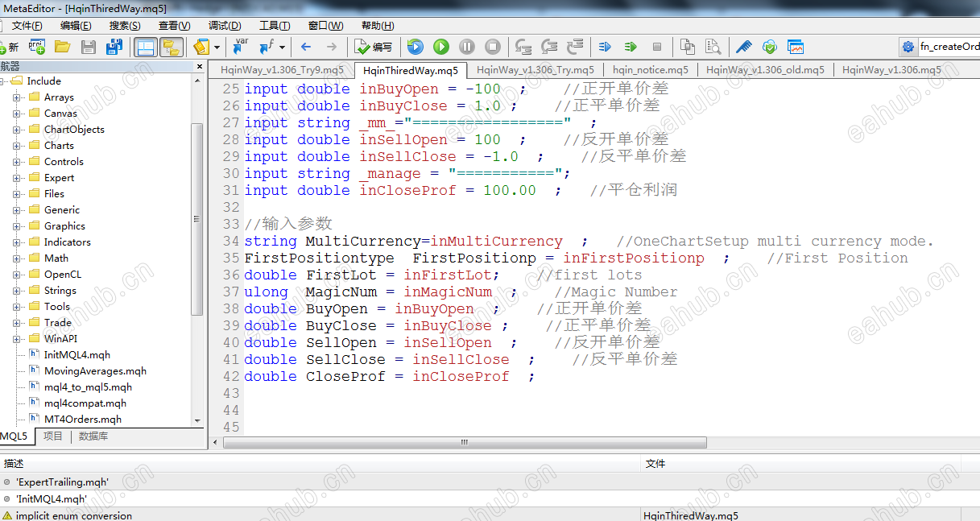Navigate forward with right arrow
The width and height of the screenshot is (980, 521).
[332, 47]
